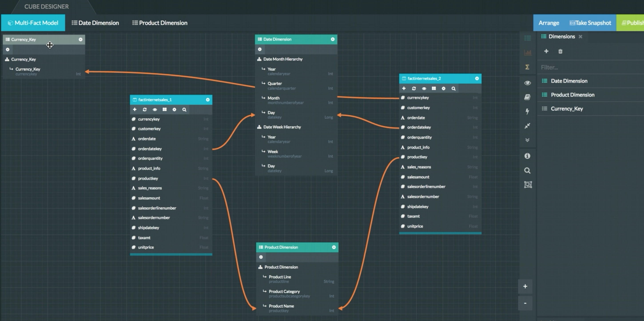The height and width of the screenshot is (321, 644).
Task: Click refresh icon in factinternetsales_2 toolbar
Action: pyautogui.click(x=414, y=88)
